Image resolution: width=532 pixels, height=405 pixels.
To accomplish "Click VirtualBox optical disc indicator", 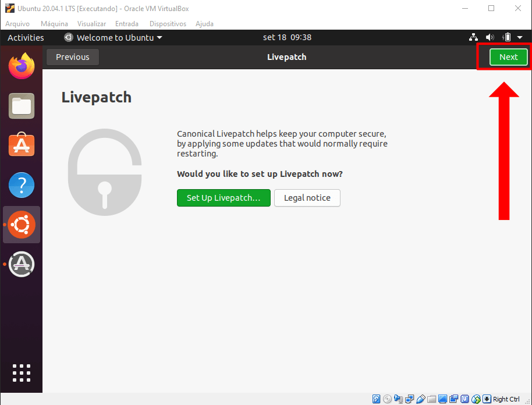I will pos(387,399).
